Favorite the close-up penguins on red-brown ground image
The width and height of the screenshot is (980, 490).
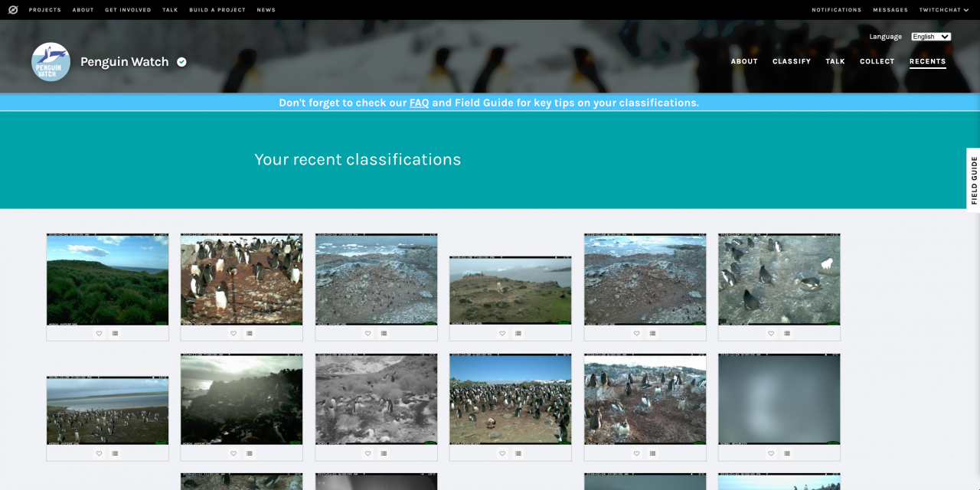(234, 333)
